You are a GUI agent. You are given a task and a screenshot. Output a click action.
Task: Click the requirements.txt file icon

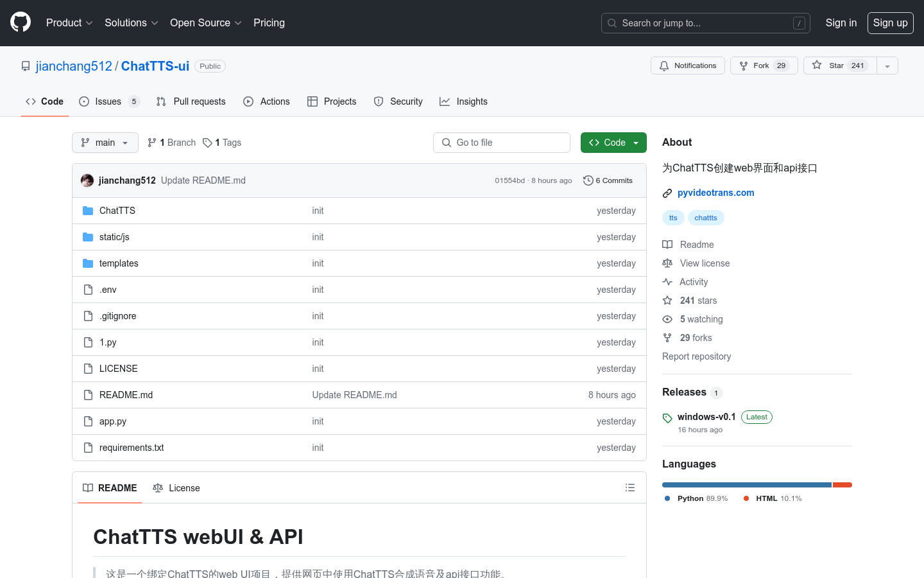pos(88,448)
